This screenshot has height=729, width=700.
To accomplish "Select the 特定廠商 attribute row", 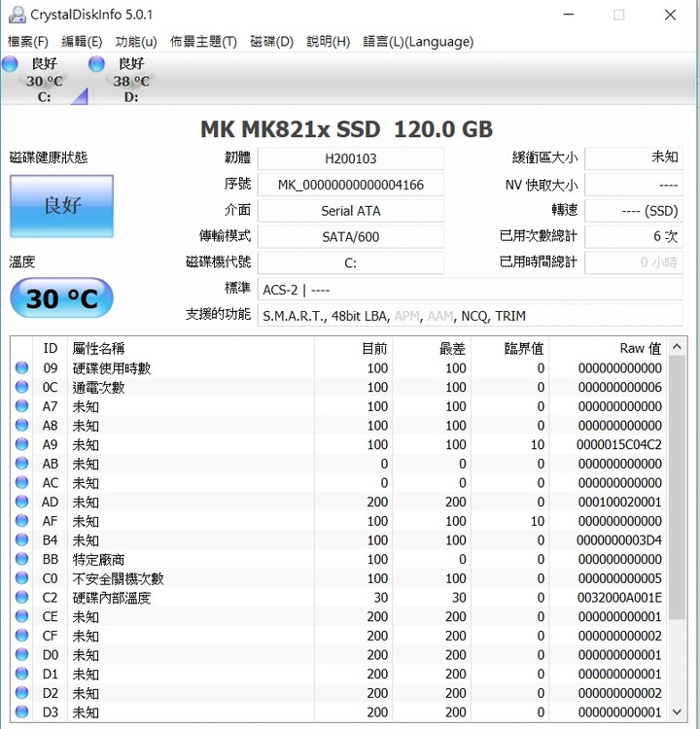I will click(x=339, y=559).
